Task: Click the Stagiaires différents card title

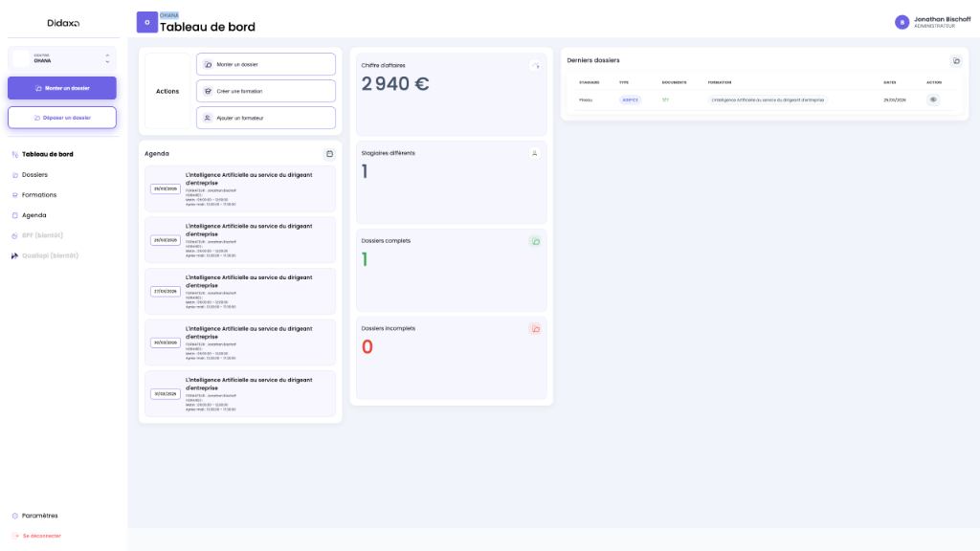Action: [389, 153]
